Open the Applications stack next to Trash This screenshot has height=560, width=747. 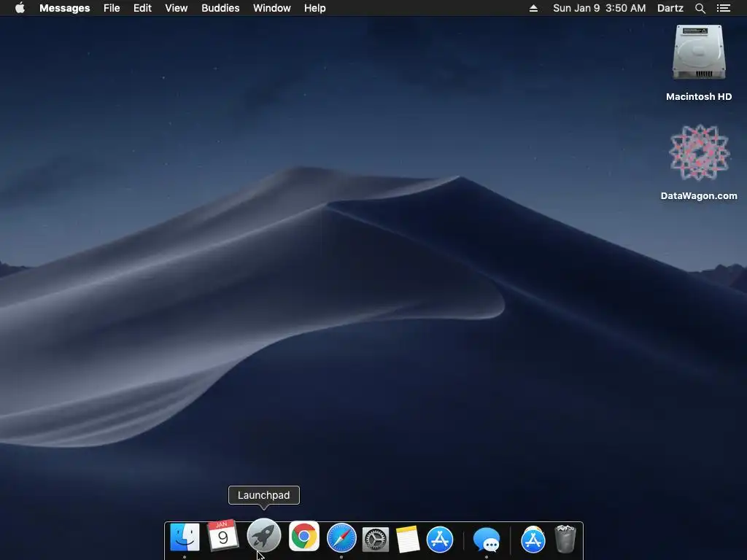pos(533,540)
